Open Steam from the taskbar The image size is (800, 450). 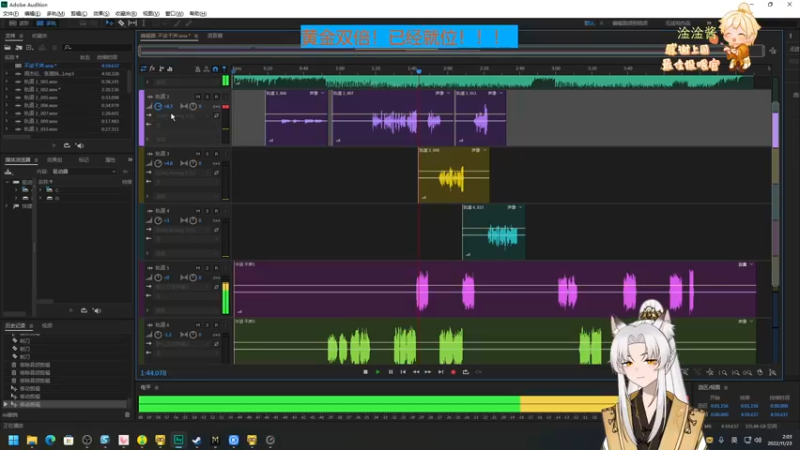pos(196,440)
